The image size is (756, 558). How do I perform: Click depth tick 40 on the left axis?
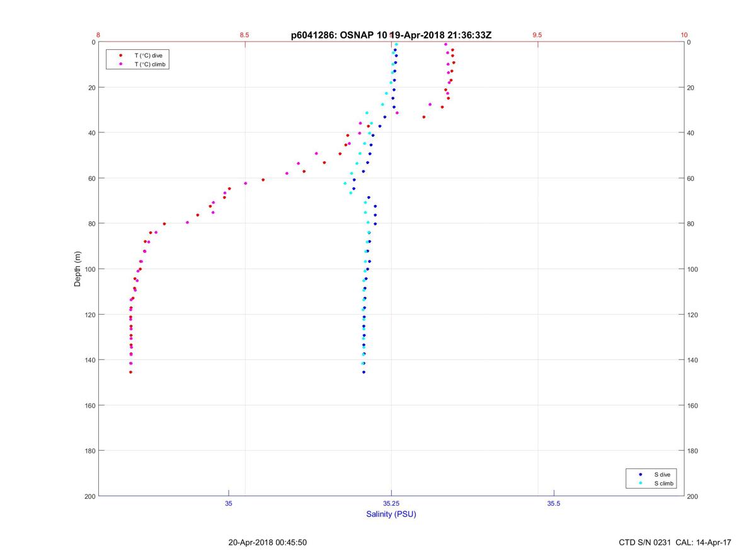pos(91,133)
